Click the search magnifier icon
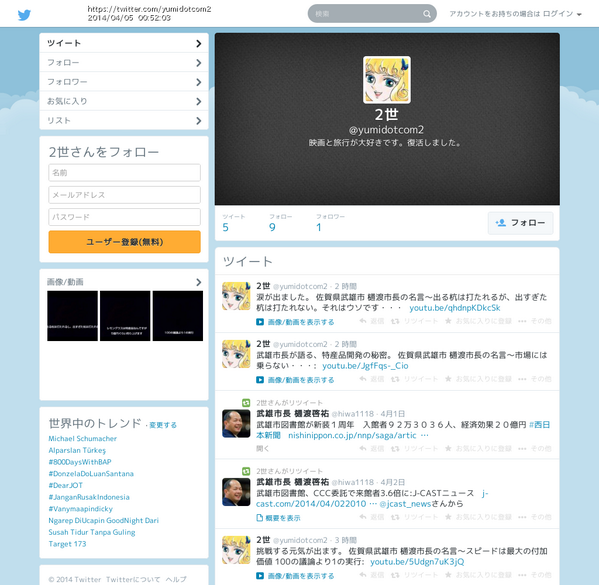599x585 pixels. tap(427, 14)
